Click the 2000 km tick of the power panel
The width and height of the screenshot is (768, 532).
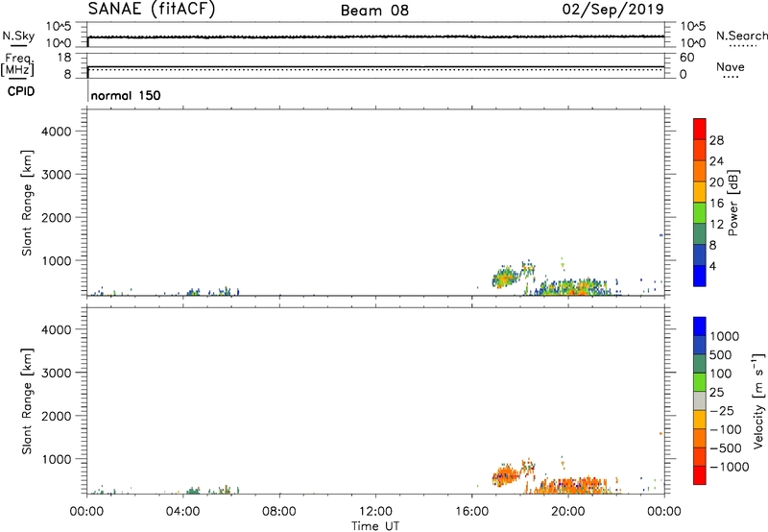pyautogui.click(x=57, y=217)
